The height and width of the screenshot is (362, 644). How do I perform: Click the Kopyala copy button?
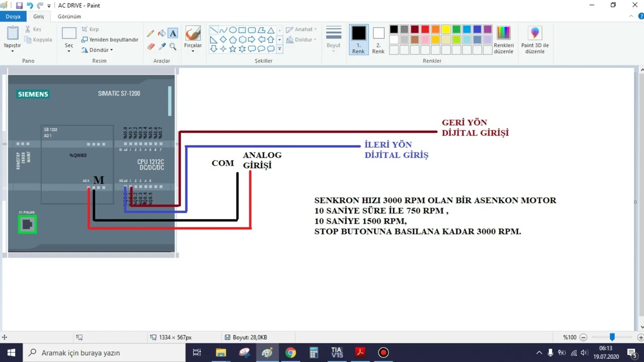click(38, 40)
